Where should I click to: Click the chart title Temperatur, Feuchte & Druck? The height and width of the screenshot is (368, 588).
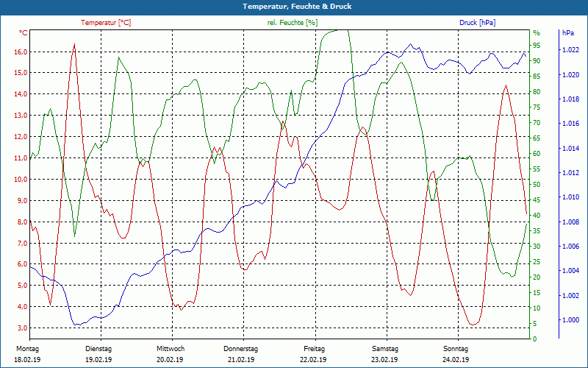(x=297, y=7)
